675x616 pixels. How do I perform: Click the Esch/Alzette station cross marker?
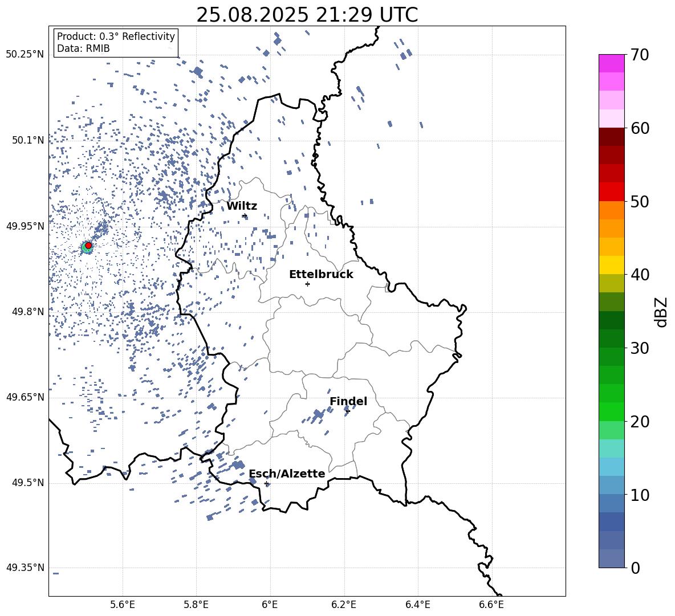coord(266,483)
